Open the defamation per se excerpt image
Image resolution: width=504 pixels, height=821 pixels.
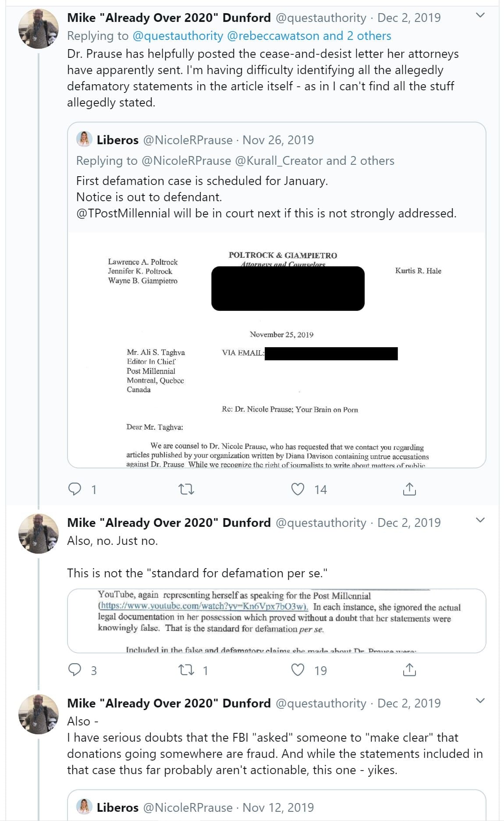click(x=276, y=620)
